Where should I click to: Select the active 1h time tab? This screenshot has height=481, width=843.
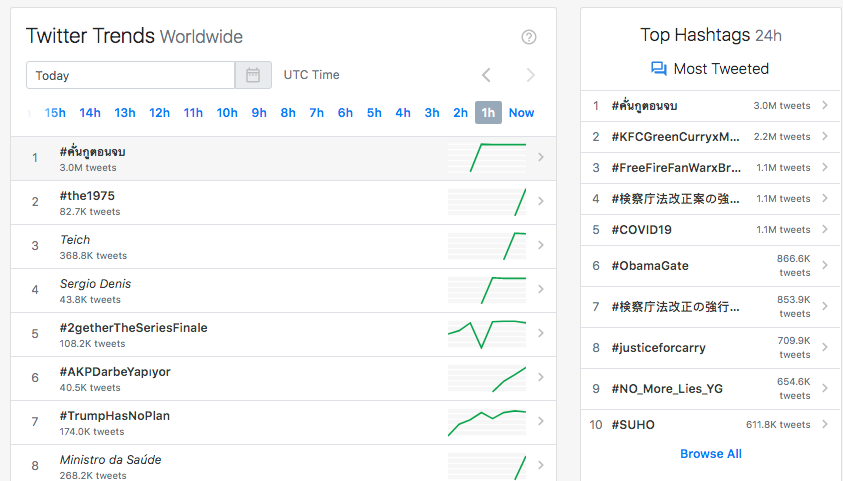coord(488,112)
